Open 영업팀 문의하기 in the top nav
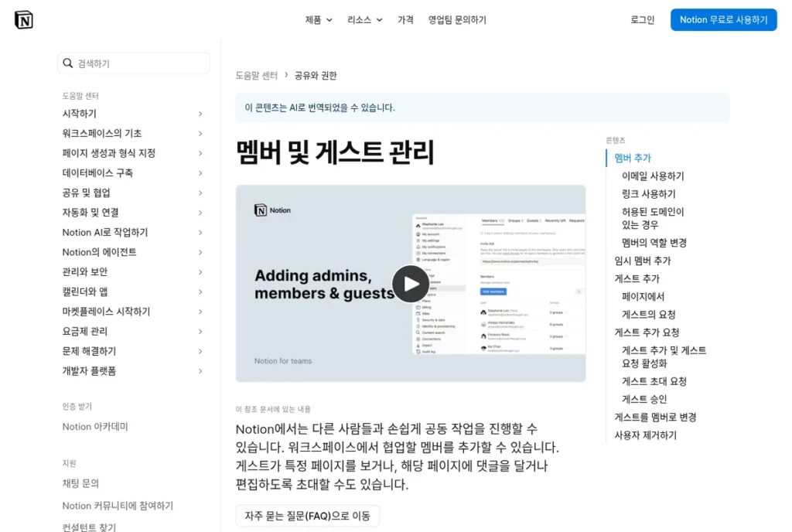792x532 pixels. click(x=457, y=19)
